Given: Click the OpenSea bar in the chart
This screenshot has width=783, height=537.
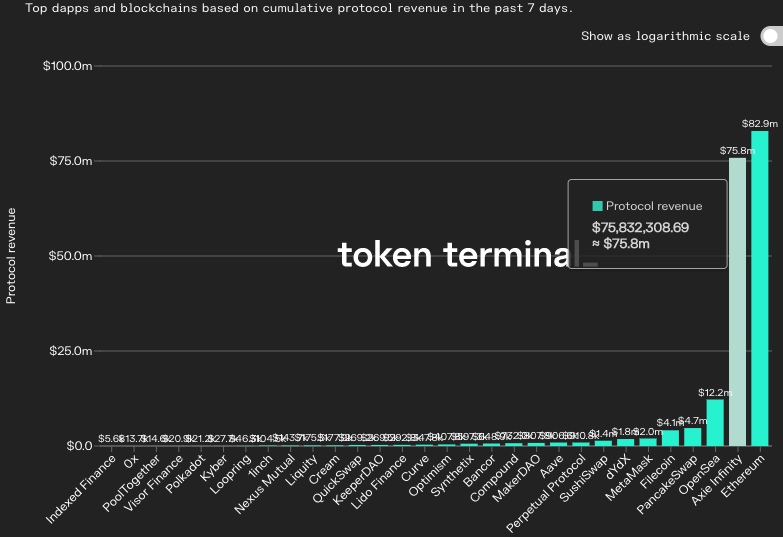Looking at the screenshot, I should 715,423.
